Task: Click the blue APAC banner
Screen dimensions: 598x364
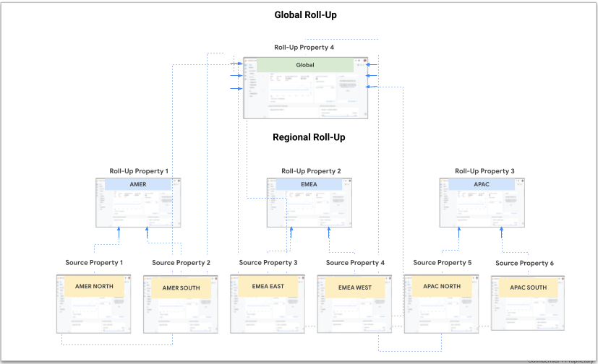Action: coord(482,184)
